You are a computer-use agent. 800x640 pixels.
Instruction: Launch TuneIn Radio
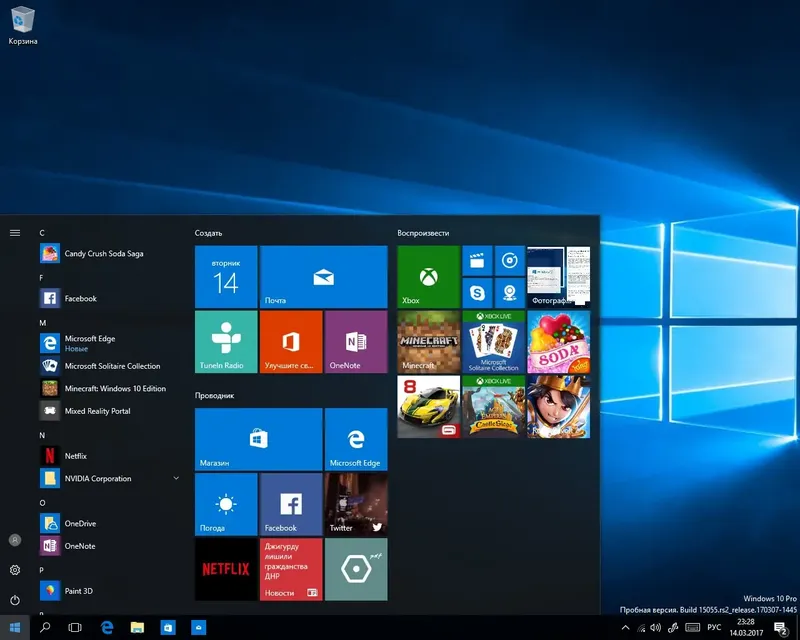[x=225, y=341]
